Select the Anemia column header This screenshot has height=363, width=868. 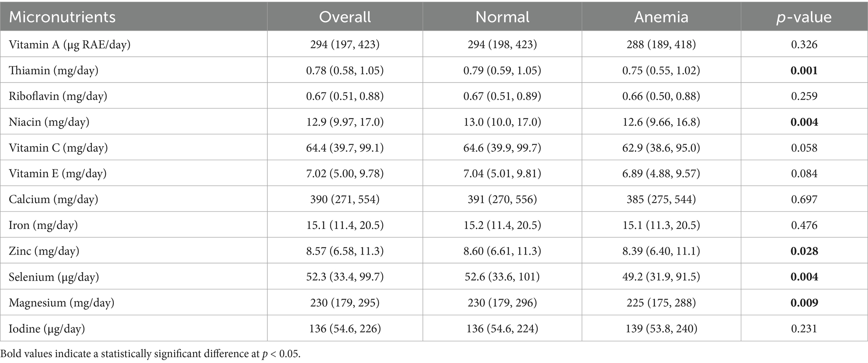(661, 17)
